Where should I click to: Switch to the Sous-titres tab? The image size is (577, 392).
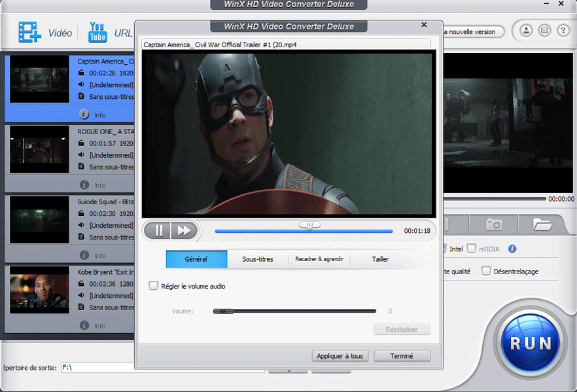click(x=258, y=259)
